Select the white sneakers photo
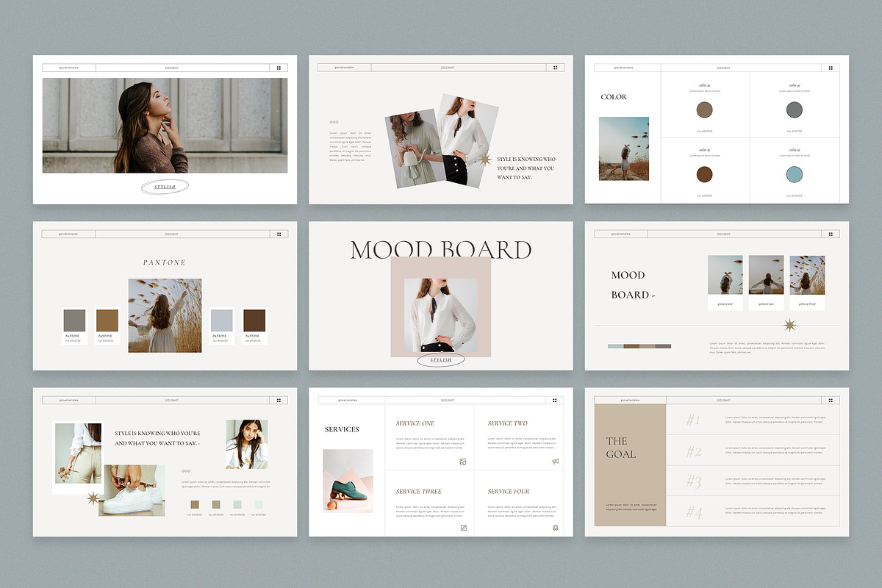 click(x=135, y=490)
